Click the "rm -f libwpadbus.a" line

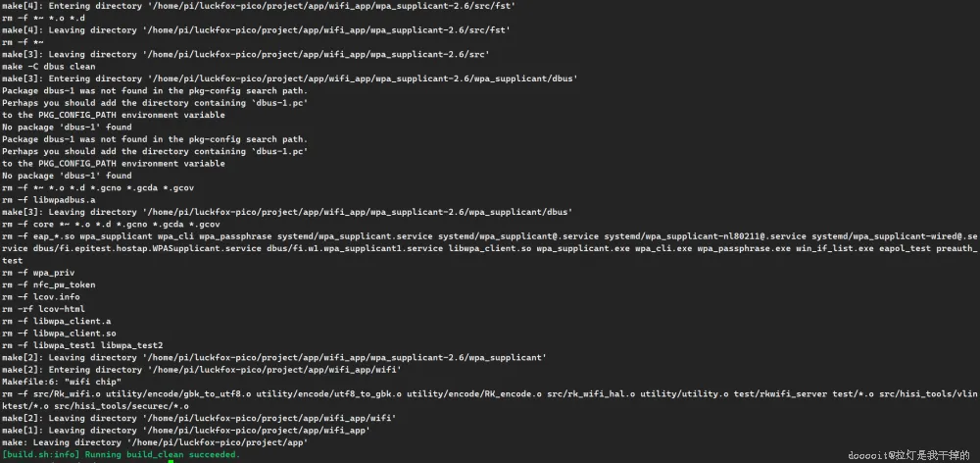[x=48, y=200]
